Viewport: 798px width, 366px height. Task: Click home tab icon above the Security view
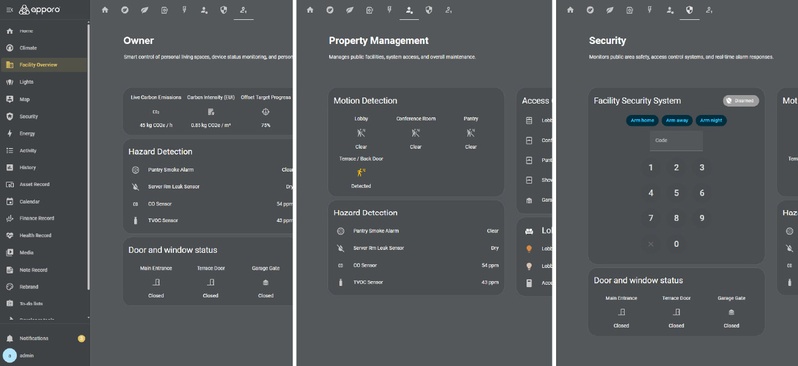(570, 10)
